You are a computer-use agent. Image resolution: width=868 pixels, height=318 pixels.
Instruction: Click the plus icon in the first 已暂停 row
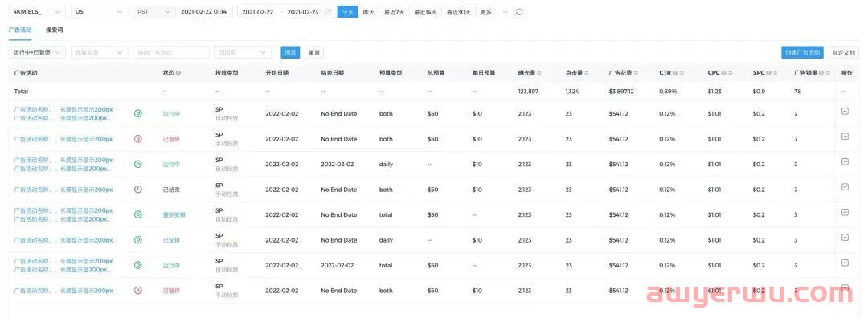pyautogui.click(x=845, y=136)
